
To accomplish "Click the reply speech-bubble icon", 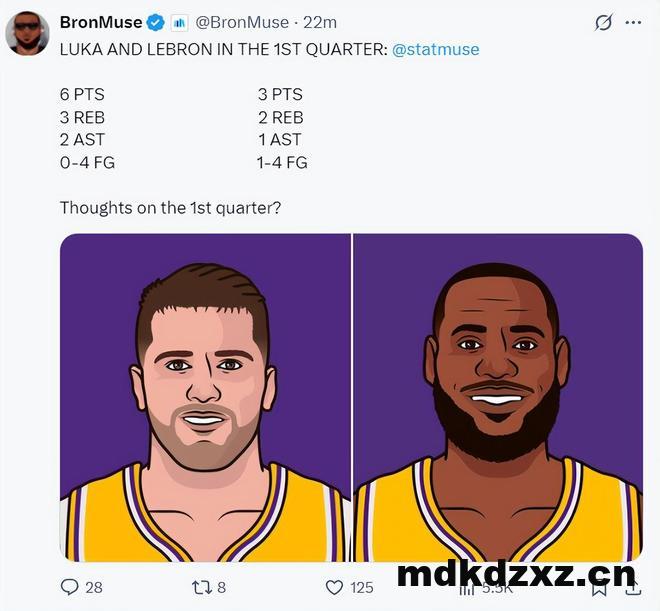I will tap(69, 587).
